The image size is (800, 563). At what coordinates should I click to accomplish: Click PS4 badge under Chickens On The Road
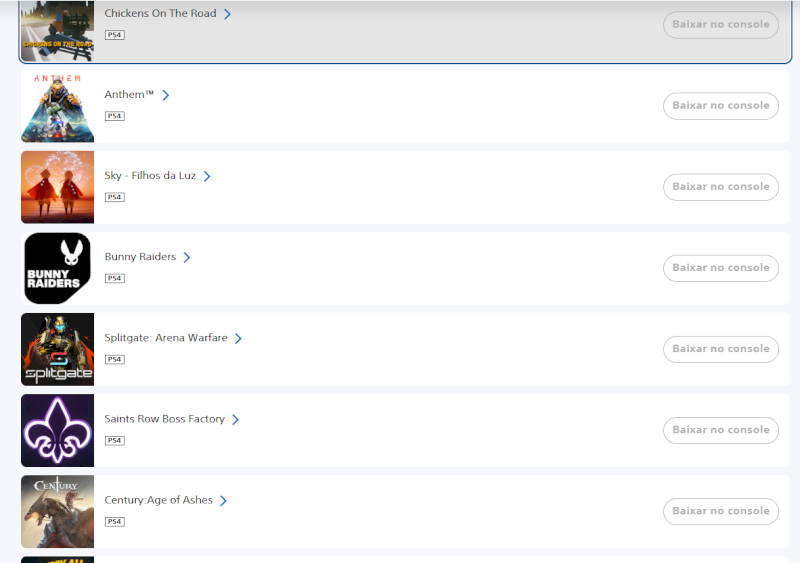click(115, 35)
